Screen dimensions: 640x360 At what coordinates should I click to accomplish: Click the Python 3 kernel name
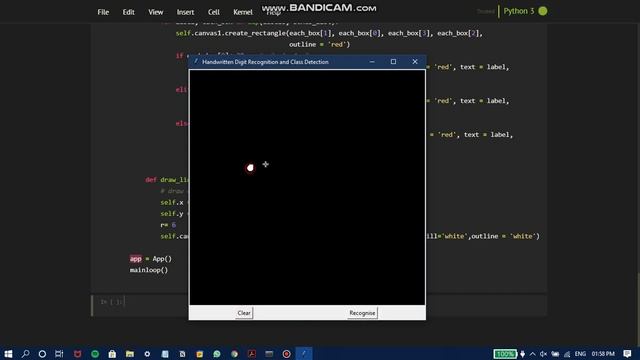(519, 11)
